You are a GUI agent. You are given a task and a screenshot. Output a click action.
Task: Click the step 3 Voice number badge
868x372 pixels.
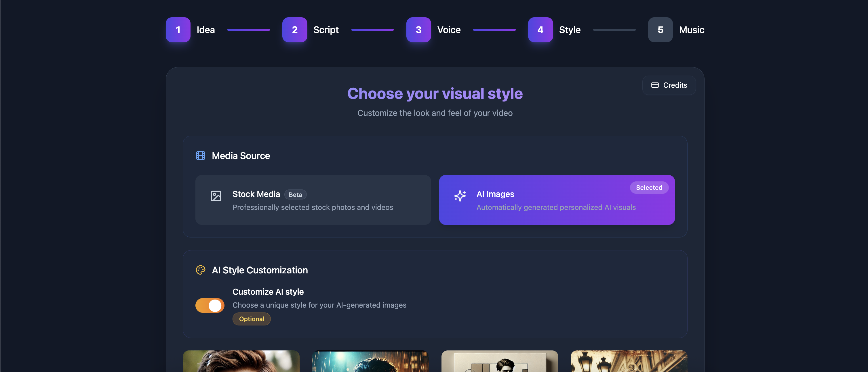coord(418,30)
